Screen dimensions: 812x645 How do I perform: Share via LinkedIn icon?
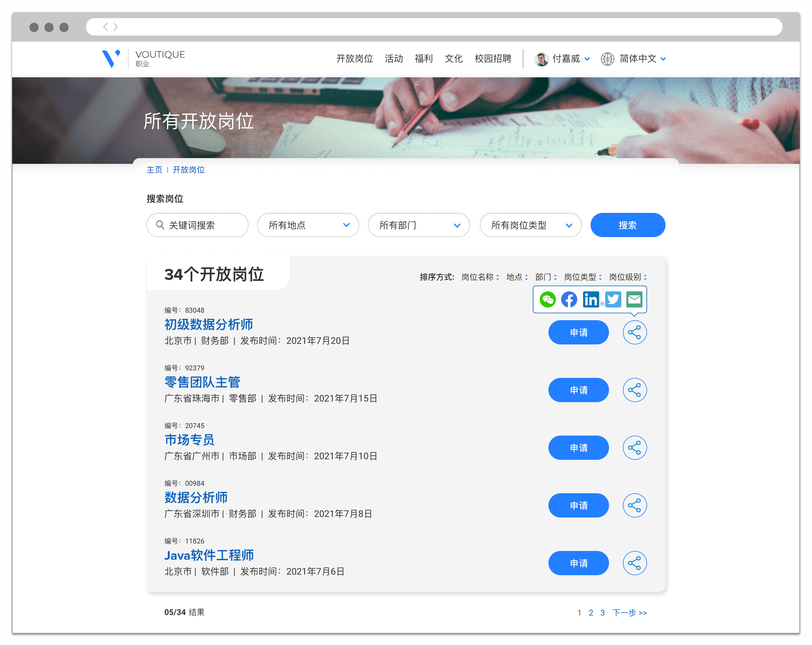[x=591, y=299]
